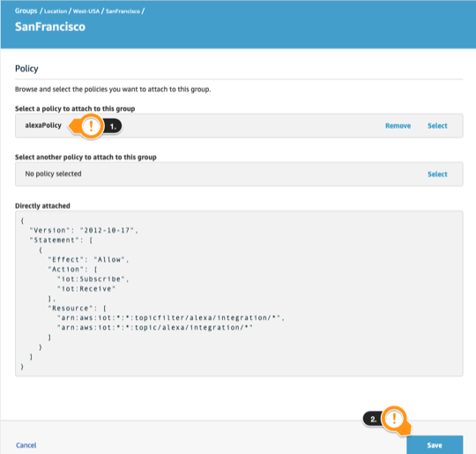Click the 'No policy selected' text
The height and width of the screenshot is (454, 476).
(53, 174)
